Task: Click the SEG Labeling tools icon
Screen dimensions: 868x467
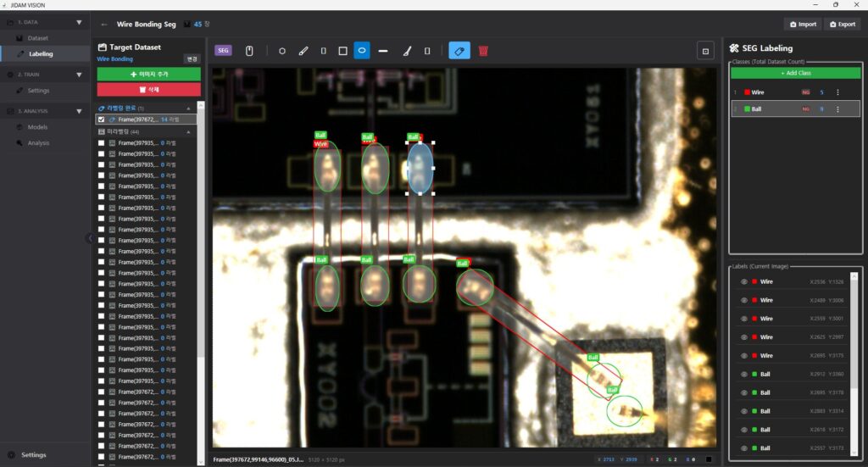Action: pos(734,48)
